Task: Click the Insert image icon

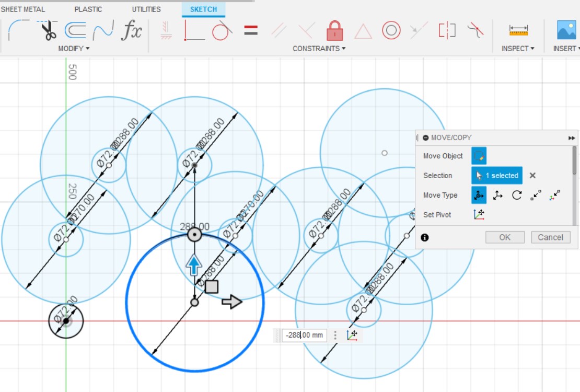Action: coord(566,30)
